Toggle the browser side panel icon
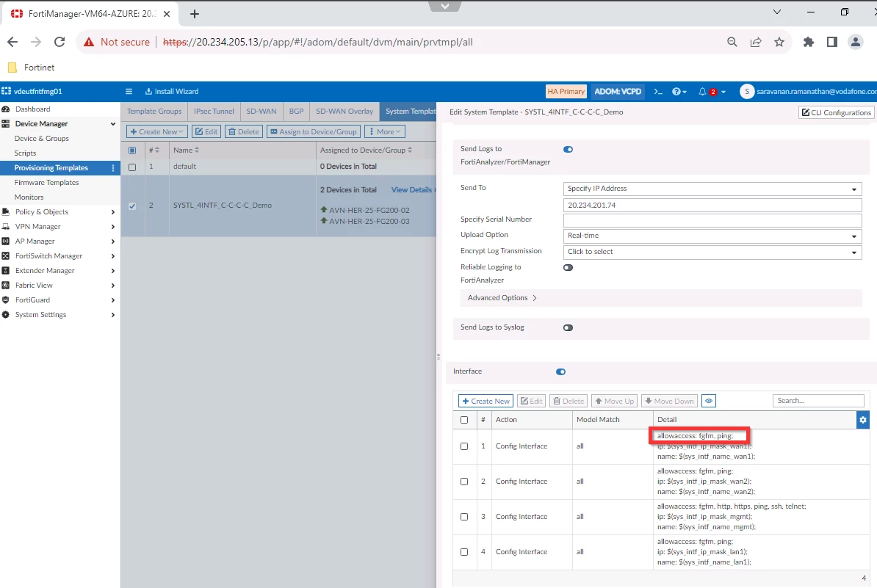The image size is (877, 588). pyautogui.click(x=831, y=42)
